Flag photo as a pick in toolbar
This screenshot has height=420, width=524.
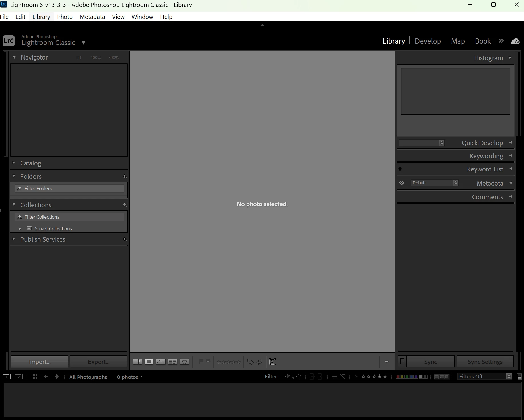click(x=201, y=362)
